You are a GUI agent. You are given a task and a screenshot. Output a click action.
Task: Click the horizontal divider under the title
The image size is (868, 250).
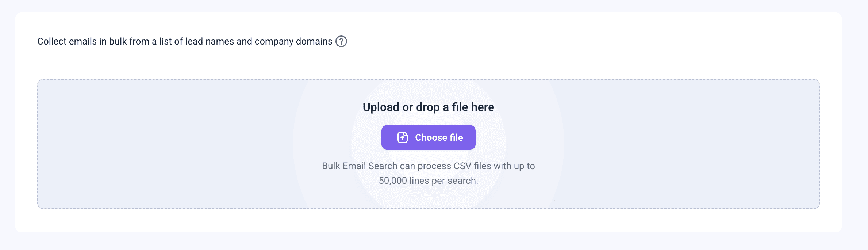[x=428, y=56]
